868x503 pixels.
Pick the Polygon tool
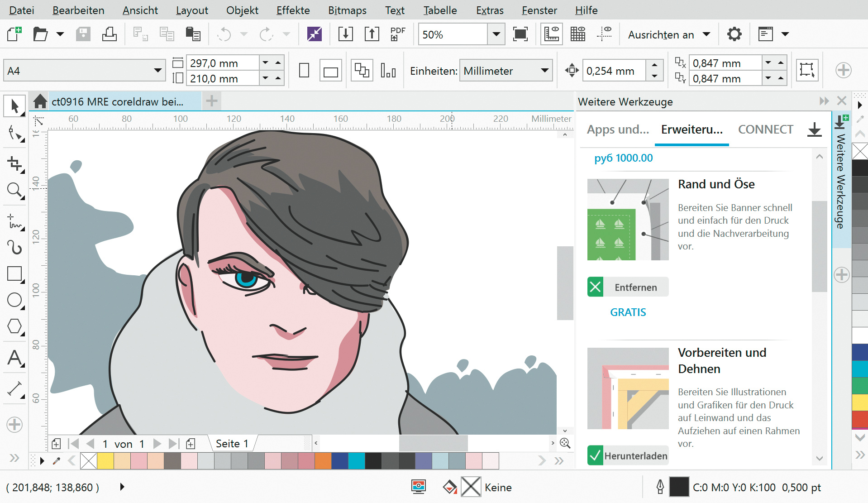click(14, 326)
